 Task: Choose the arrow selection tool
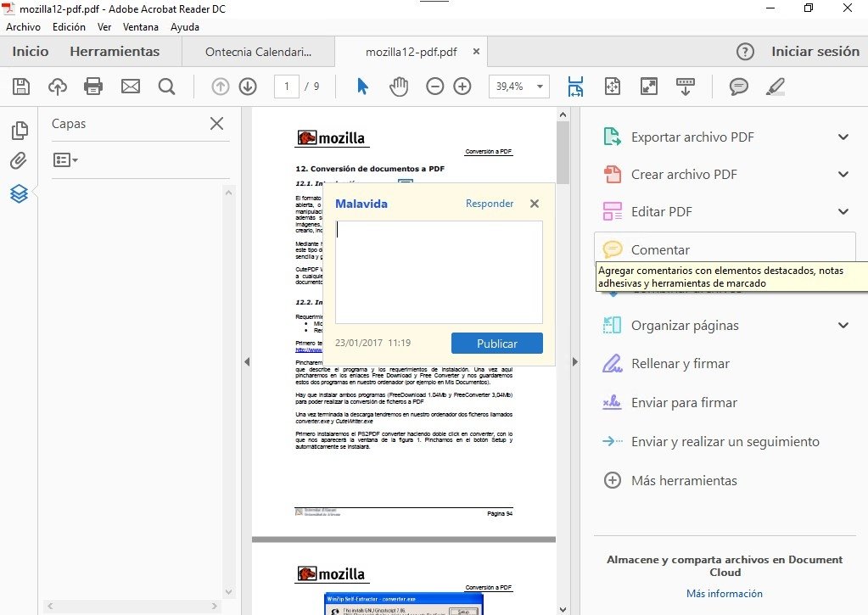362,87
